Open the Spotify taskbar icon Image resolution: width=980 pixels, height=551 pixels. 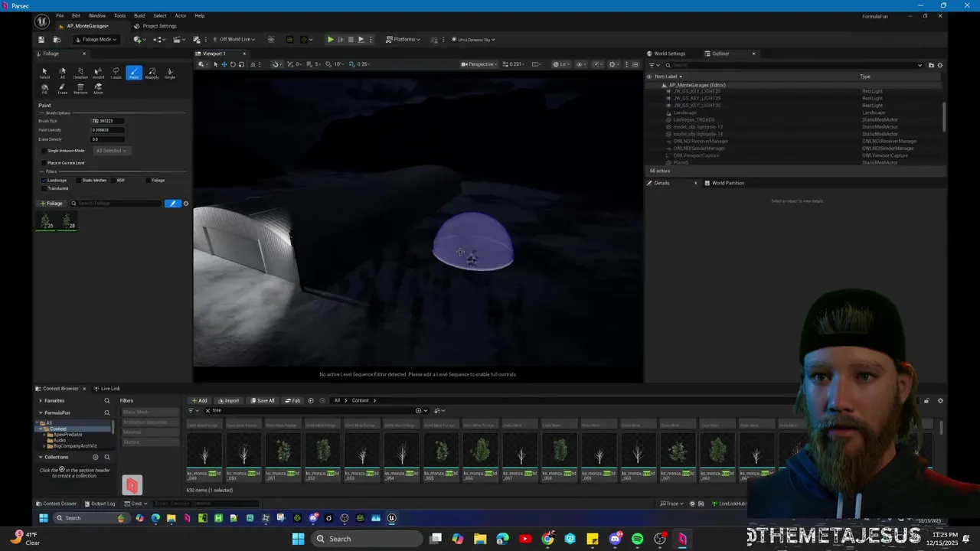click(638, 539)
